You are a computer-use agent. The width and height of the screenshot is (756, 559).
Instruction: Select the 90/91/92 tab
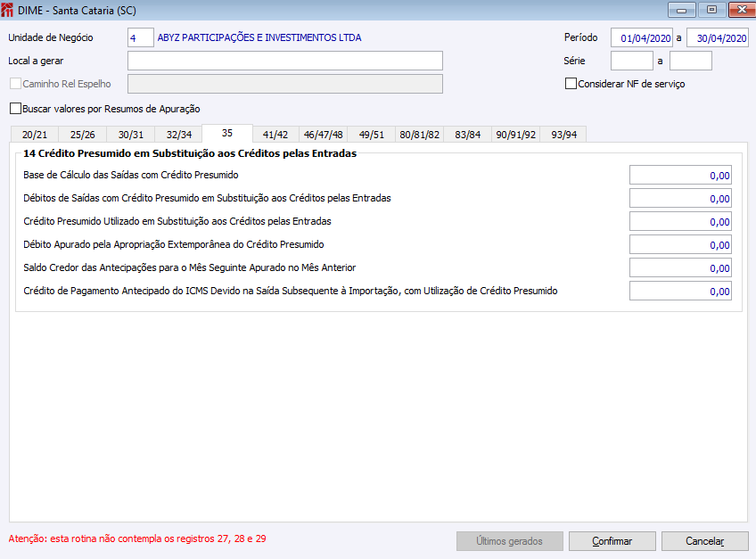(516, 135)
